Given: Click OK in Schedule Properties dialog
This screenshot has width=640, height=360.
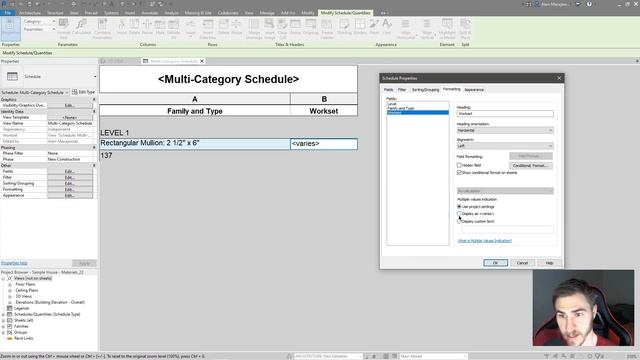Looking at the screenshot, I should (496, 263).
